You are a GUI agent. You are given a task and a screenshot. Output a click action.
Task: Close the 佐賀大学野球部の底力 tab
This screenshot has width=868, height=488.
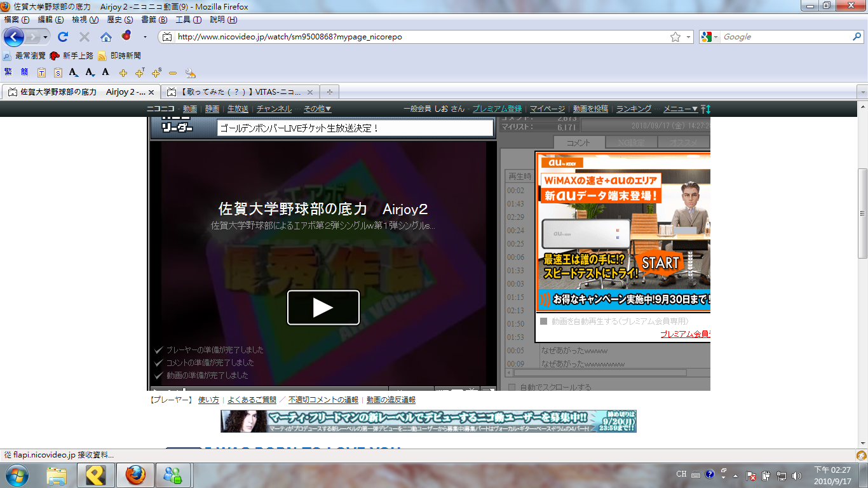[151, 92]
